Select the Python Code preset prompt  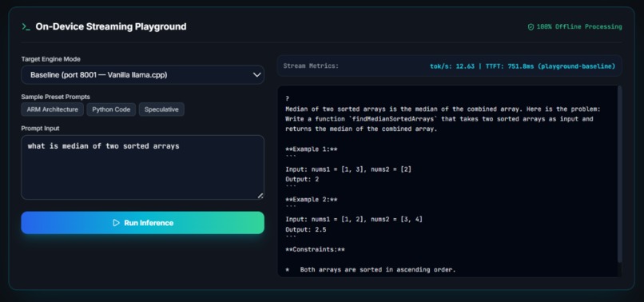click(111, 109)
